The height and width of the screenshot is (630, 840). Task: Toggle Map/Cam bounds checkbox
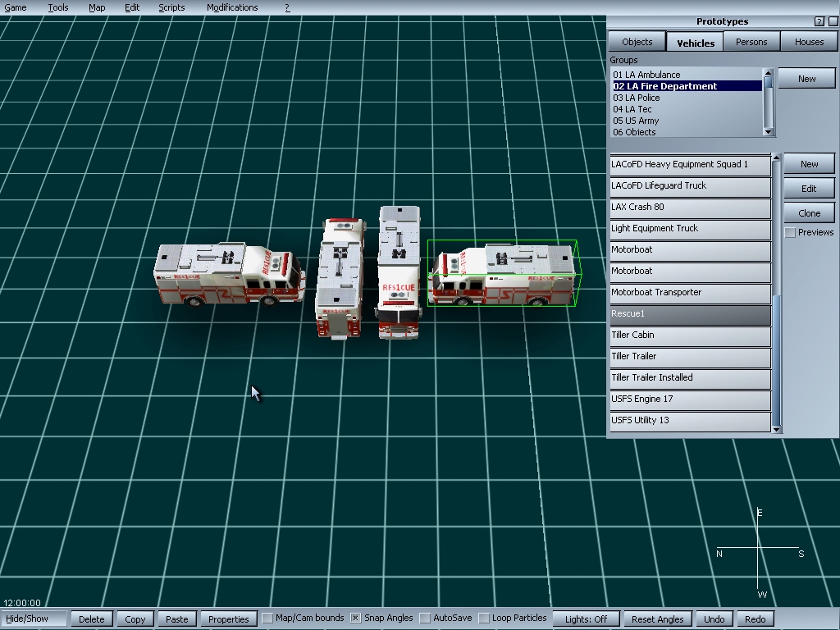tap(267, 619)
